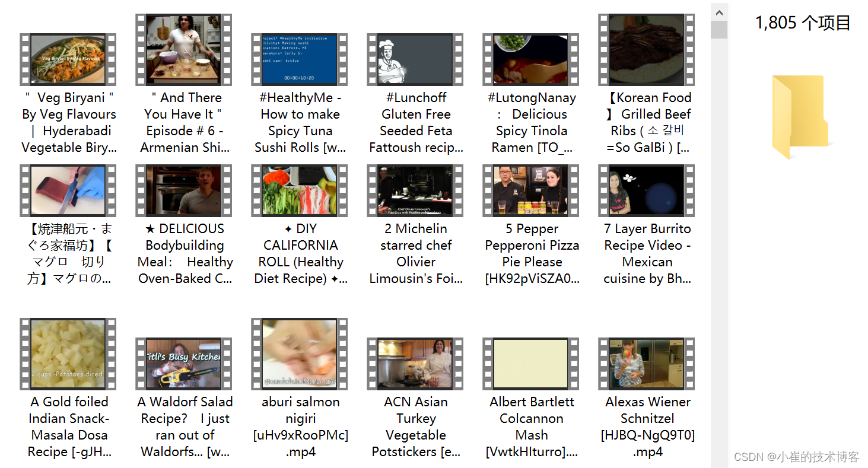Viewport: 868px width, 468px height.
Task: Click the vertical scrollbar thumb
Action: click(x=720, y=30)
